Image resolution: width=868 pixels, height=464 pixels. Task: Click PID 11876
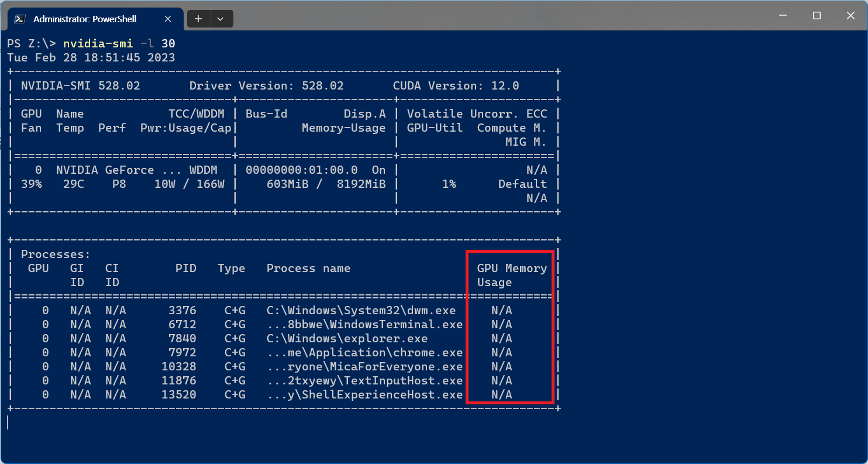pos(179,381)
